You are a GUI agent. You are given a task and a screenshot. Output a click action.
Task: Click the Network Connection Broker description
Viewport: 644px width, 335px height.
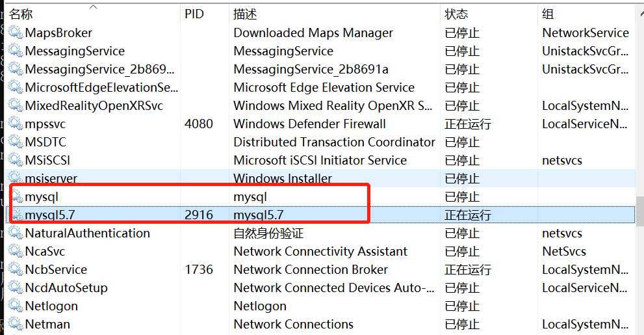point(311,269)
